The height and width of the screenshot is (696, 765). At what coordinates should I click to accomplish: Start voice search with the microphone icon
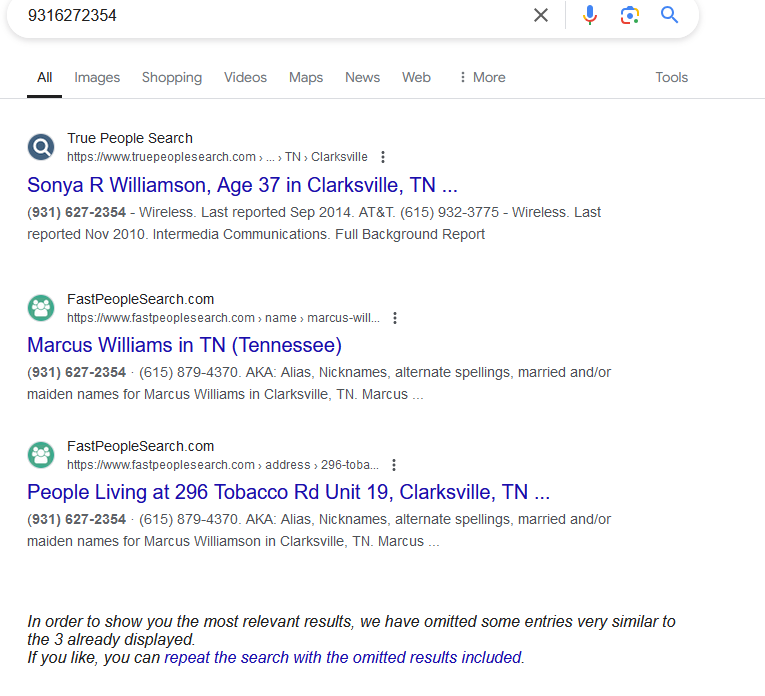click(590, 15)
